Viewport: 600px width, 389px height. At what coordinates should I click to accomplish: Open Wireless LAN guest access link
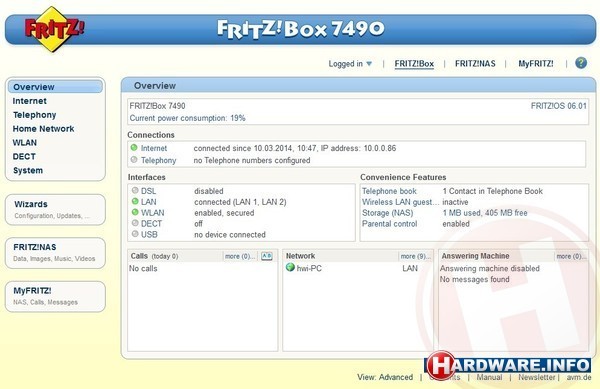[401, 202]
